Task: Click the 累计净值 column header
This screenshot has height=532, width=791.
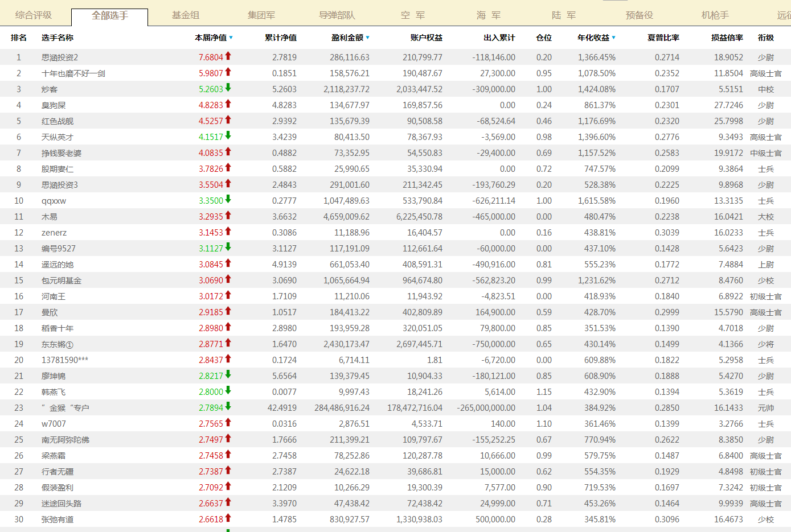Action: [281, 38]
